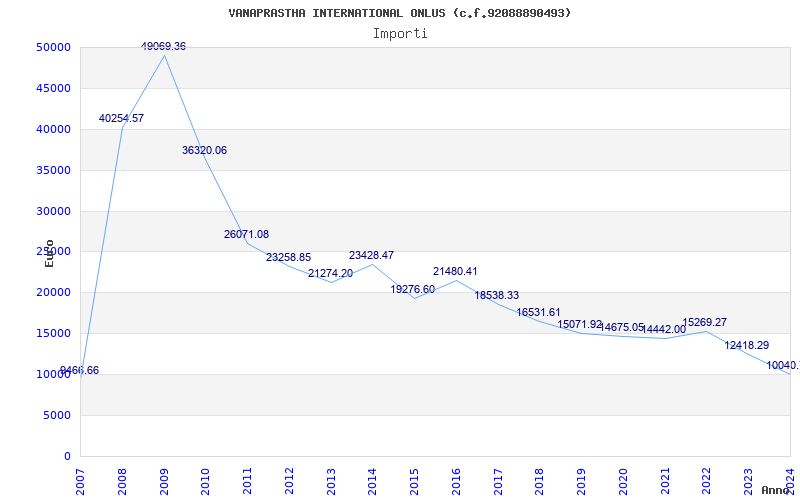This screenshot has width=800, height=500.
Task: Click y-axis tick 30000
Action: tap(54, 211)
